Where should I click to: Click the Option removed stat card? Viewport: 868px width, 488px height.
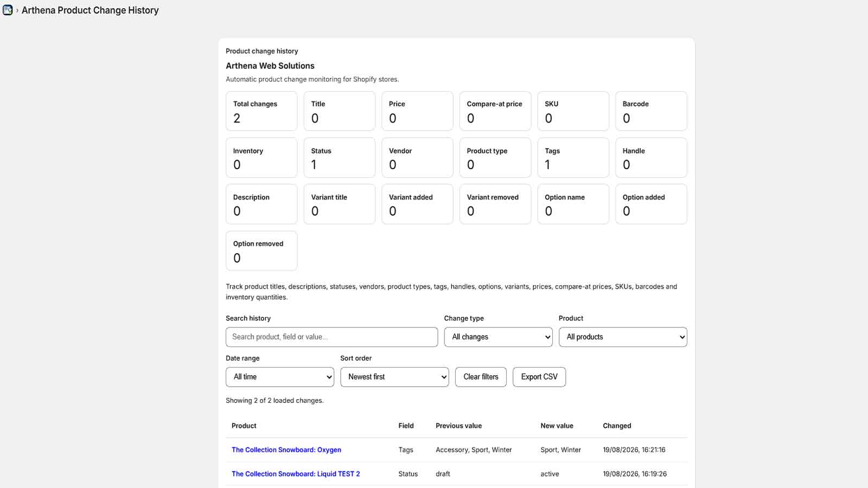click(261, 251)
